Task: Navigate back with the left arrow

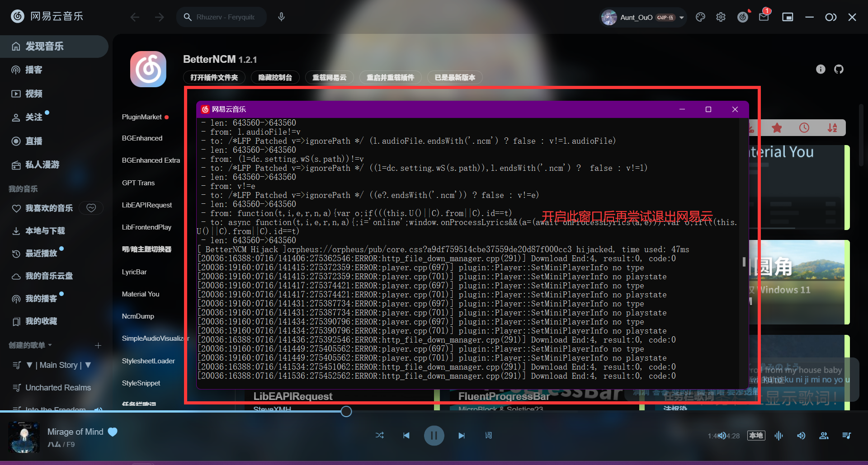Action: pos(135,17)
